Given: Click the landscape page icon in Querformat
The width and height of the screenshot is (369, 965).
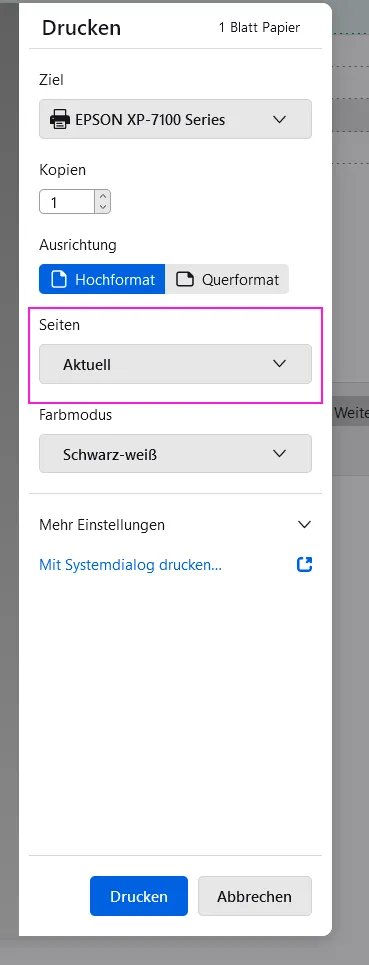Looking at the screenshot, I should click(184, 279).
